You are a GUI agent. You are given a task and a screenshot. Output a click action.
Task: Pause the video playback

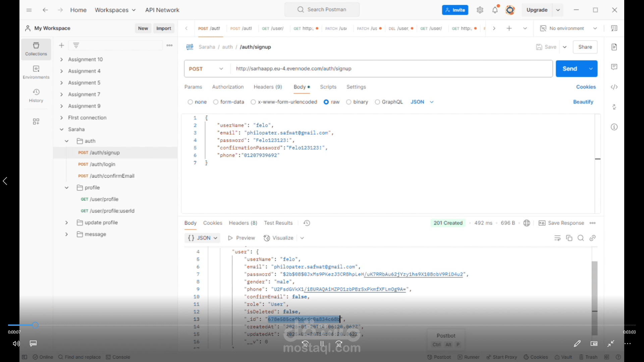tap(322, 344)
